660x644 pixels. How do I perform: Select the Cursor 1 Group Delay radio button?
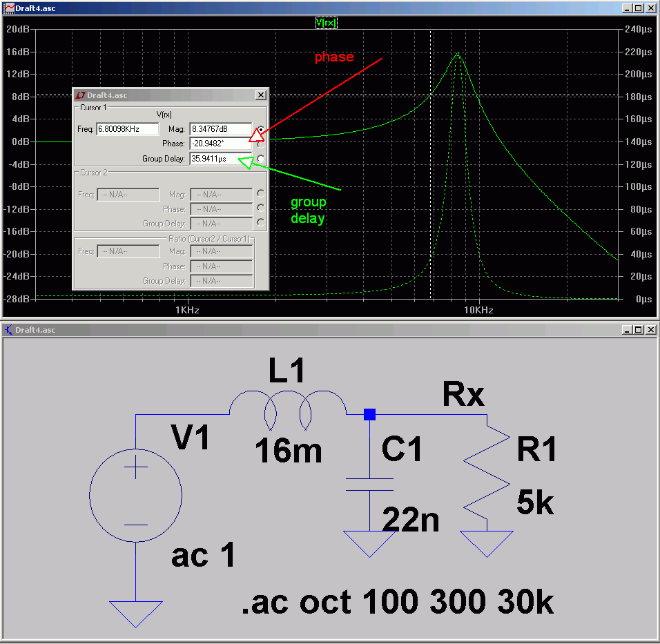tap(260, 159)
